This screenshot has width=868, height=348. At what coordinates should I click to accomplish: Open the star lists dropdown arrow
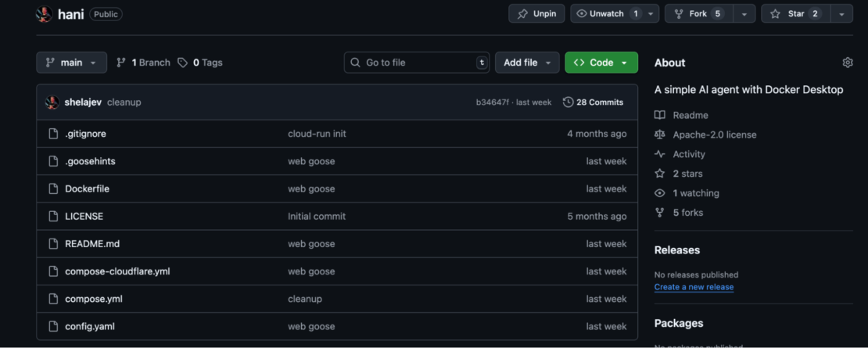[x=841, y=14]
